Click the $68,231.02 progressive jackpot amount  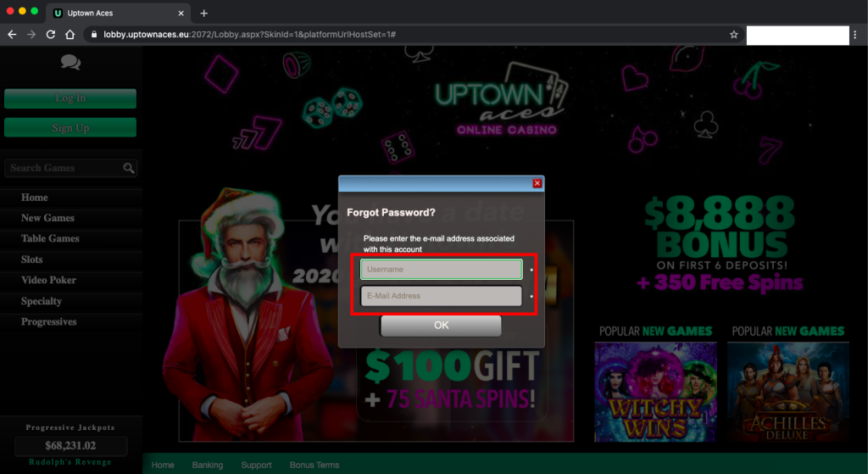pyautogui.click(x=70, y=445)
